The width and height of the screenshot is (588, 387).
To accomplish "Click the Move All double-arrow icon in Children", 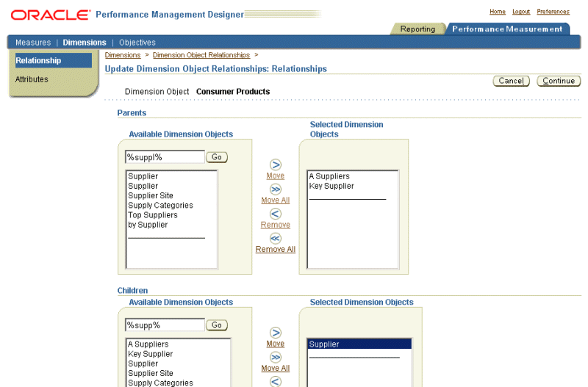I will click(276, 358).
